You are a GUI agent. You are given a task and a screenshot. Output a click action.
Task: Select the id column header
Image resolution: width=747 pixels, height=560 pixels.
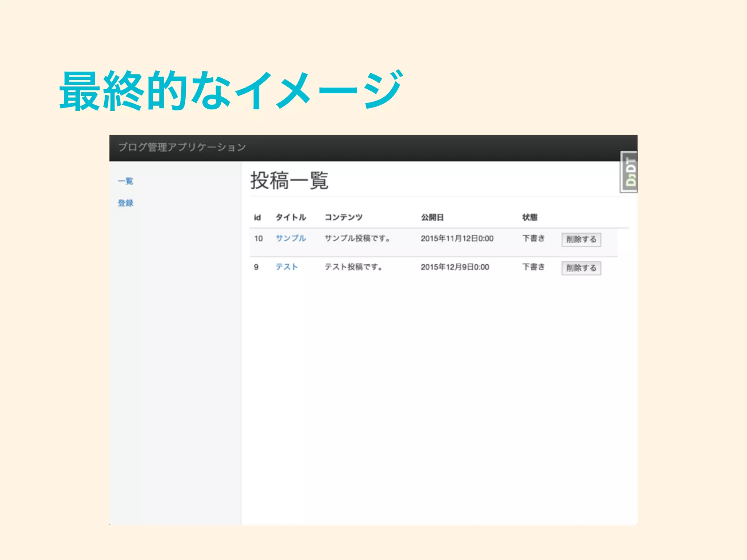click(258, 217)
